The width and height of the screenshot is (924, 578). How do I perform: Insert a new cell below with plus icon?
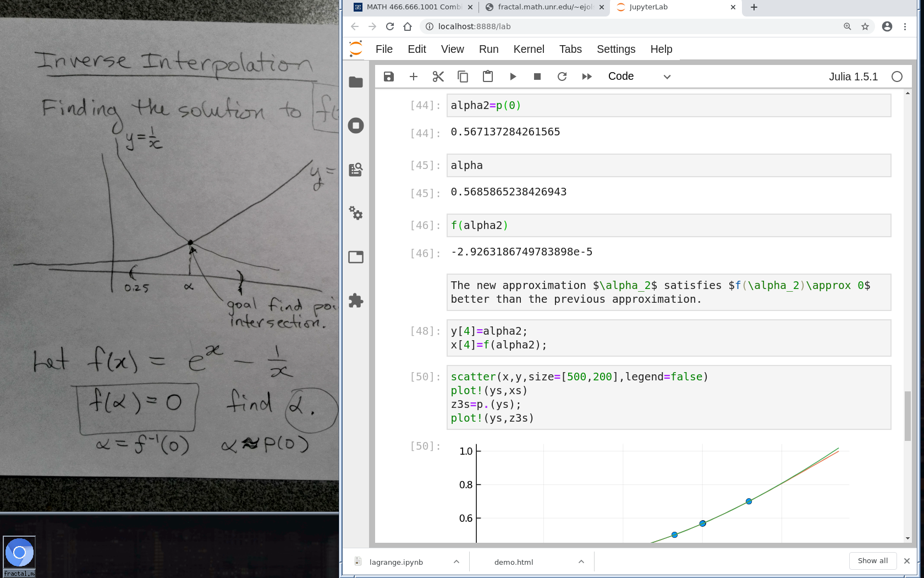click(x=414, y=77)
